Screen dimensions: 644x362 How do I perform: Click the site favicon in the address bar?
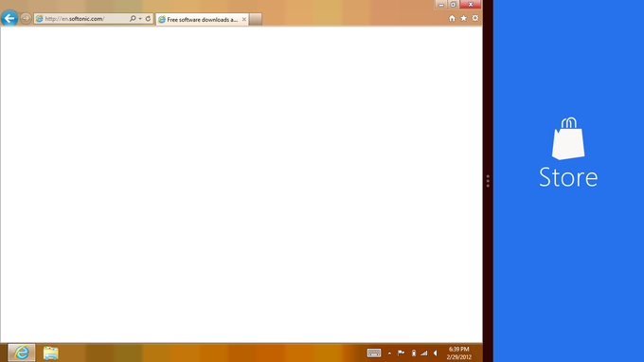coord(40,19)
